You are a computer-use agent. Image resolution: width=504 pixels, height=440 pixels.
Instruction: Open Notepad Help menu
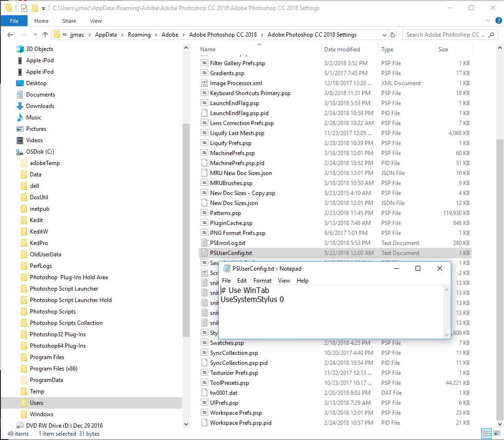[302, 281]
